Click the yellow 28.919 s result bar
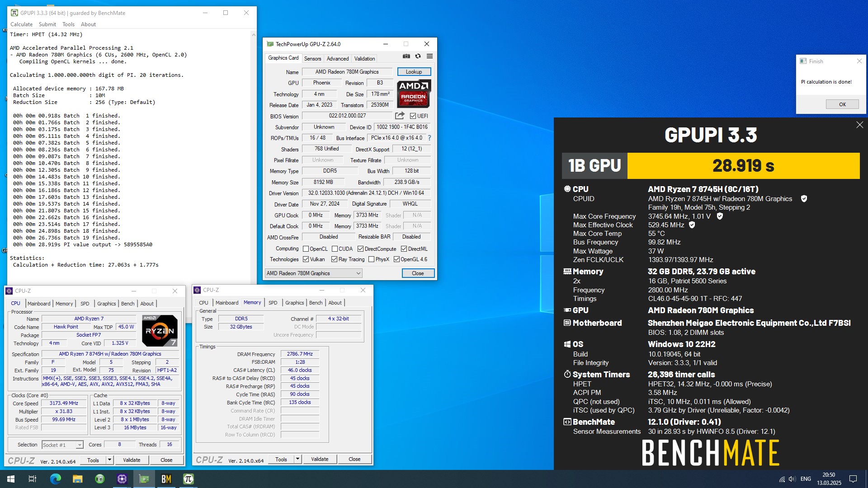868x488 pixels. 743,166
